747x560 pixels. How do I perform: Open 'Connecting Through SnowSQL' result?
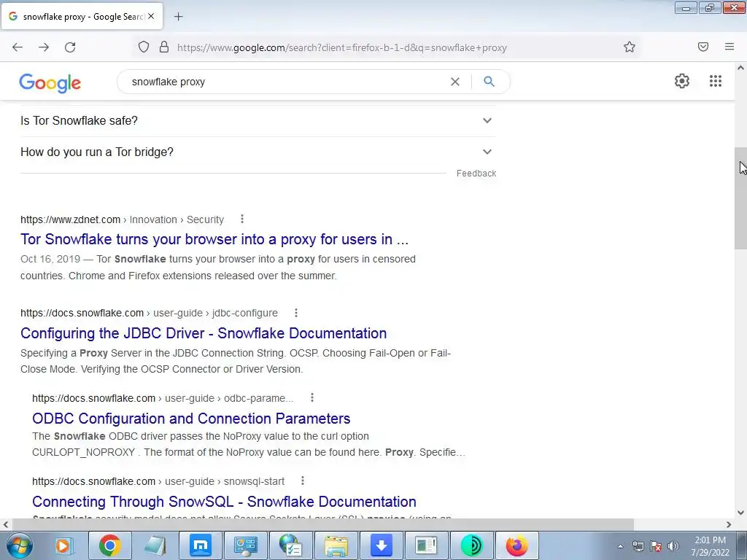point(224,502)
